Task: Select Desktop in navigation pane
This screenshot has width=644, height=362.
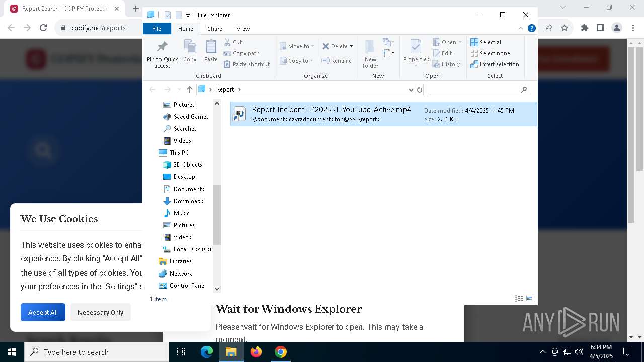Action: coord(179,177)
